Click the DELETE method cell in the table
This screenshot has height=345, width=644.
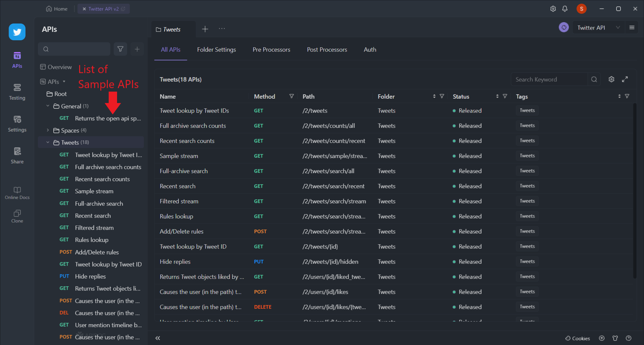pyautogui.click(x=263, y=307)
